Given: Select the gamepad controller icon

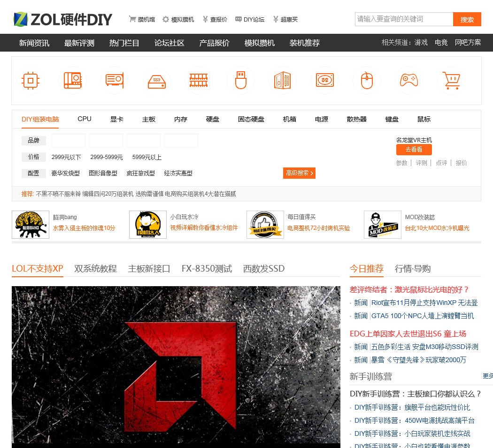Looking at the screenshot, I should [x=409, y=80].
